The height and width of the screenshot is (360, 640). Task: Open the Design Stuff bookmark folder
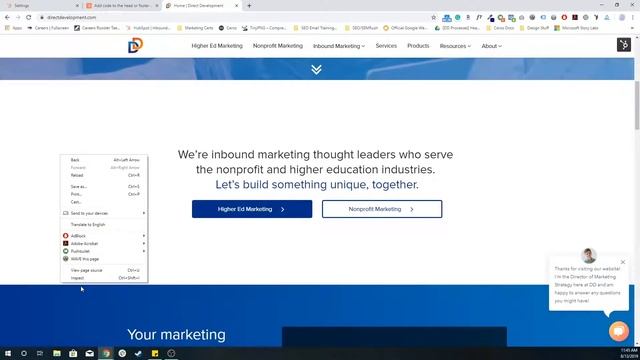(534, 28)
